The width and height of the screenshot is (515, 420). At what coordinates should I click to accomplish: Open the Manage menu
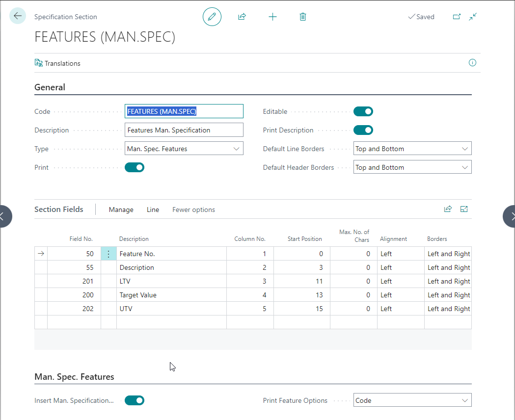121,210
